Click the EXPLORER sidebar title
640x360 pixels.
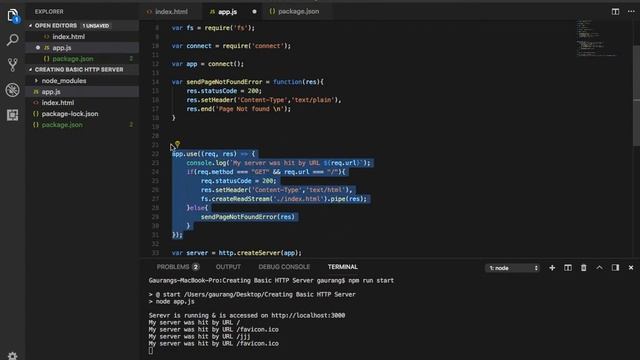49,12
